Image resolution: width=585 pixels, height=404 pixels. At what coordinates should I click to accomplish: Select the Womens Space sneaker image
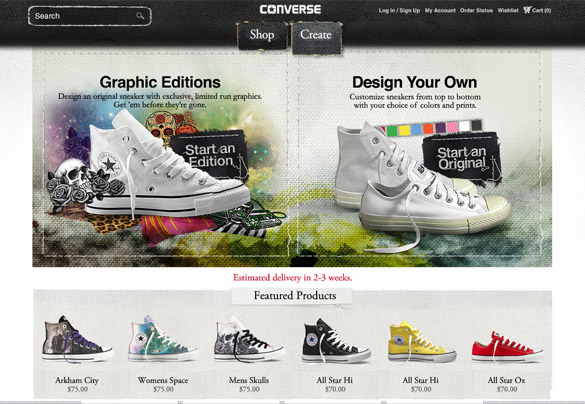pos(163,339)
